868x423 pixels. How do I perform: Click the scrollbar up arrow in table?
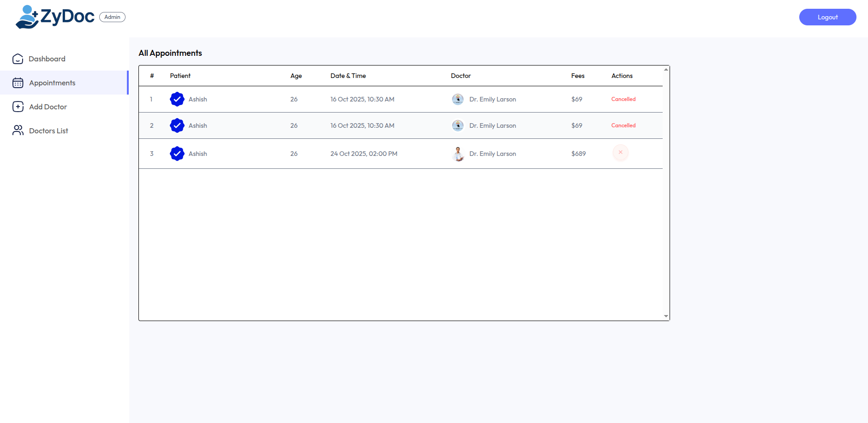(666, 70)
